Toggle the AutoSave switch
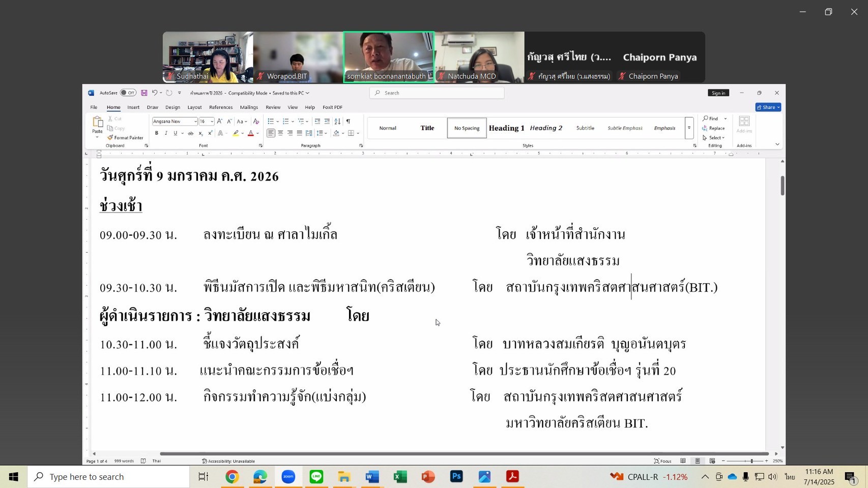This screenshot has height=488, width=868. (128, 93)
